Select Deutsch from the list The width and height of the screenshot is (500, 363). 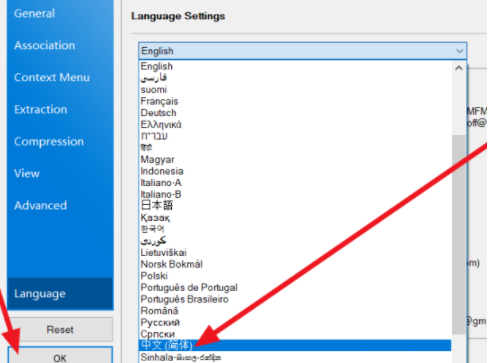tap(295, 113)
